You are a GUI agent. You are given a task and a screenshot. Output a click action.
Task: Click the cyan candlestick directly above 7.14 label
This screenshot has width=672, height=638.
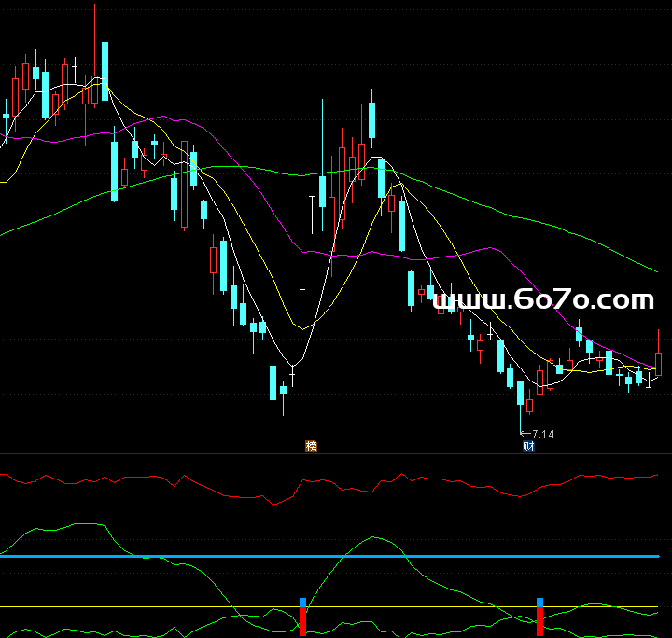point(520,393)
